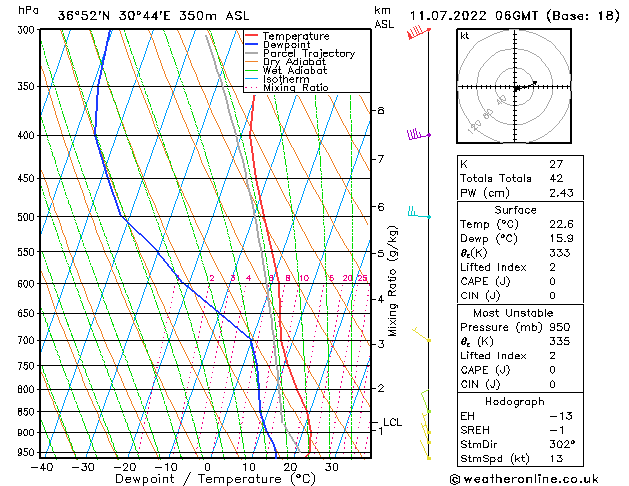Click the '400' pressure level label
Image resolution: width=629 pixels, height=486 pixels.
pos(28,136)
